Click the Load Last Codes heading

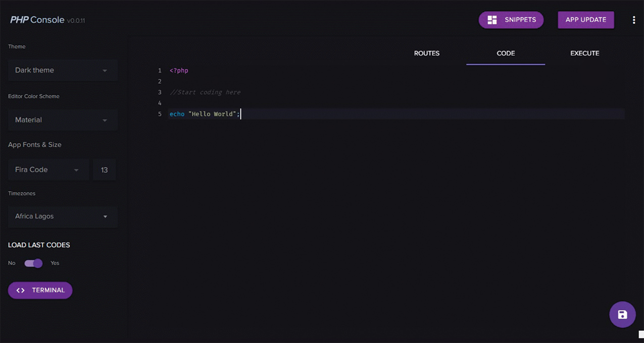39,245
